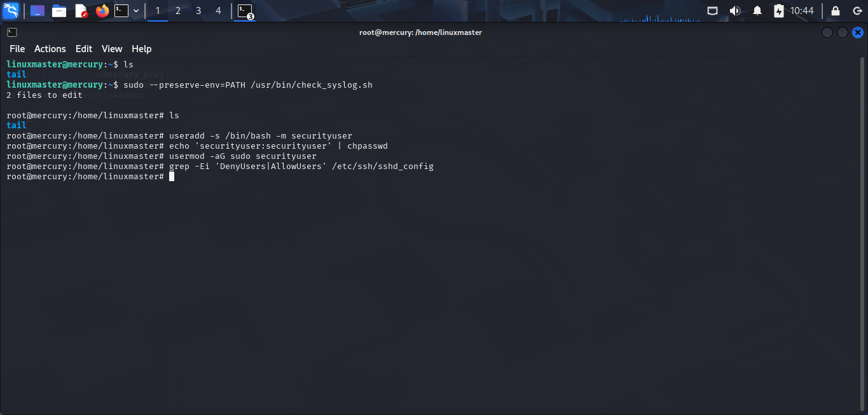This screenshot has width=868, height=415.
Task: Expand the terminal launcher dropdown arrow
Action: click(136, 11)
